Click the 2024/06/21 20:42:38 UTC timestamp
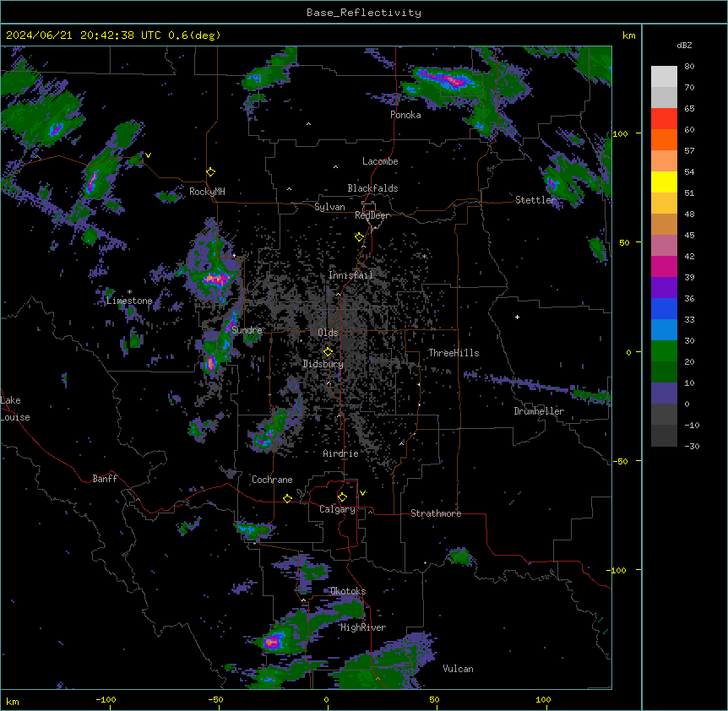This screenshot has width=728, height=711. click(84, 35)
